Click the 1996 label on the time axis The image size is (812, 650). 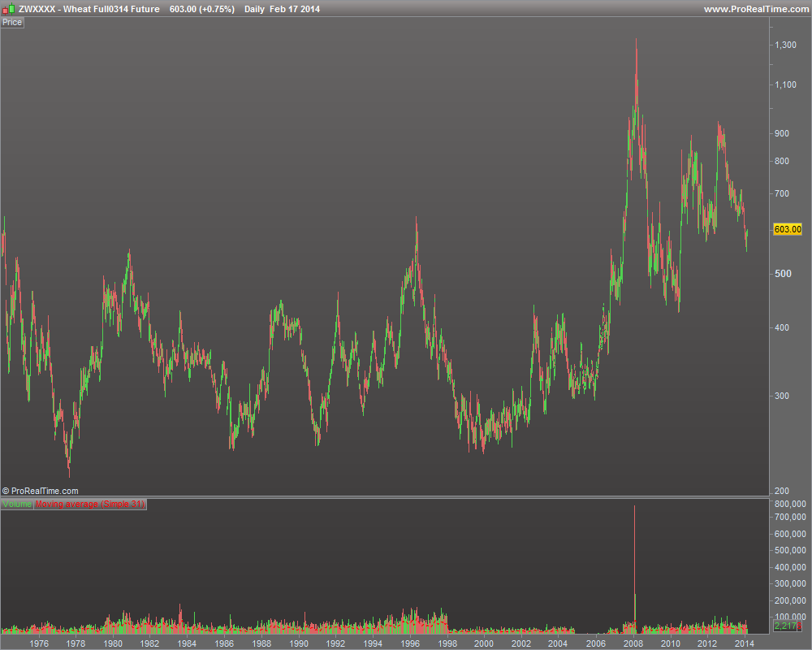coord(410,643)
